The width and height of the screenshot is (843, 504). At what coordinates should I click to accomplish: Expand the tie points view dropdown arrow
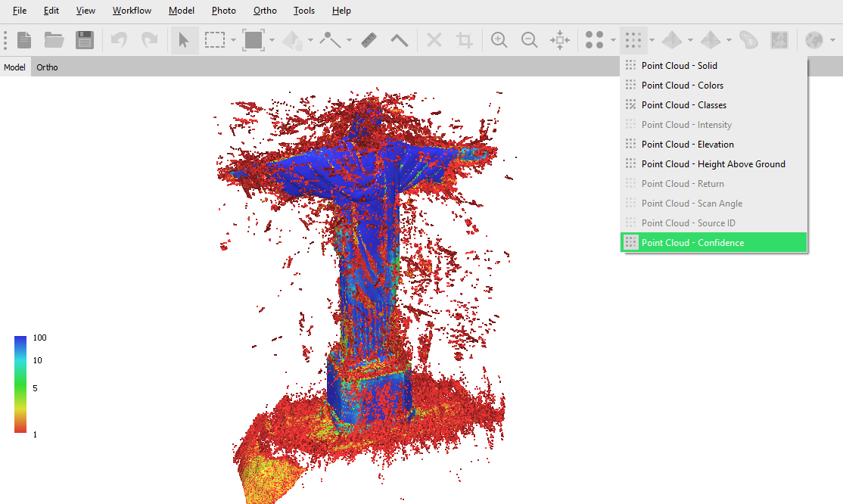coord(613,40)
